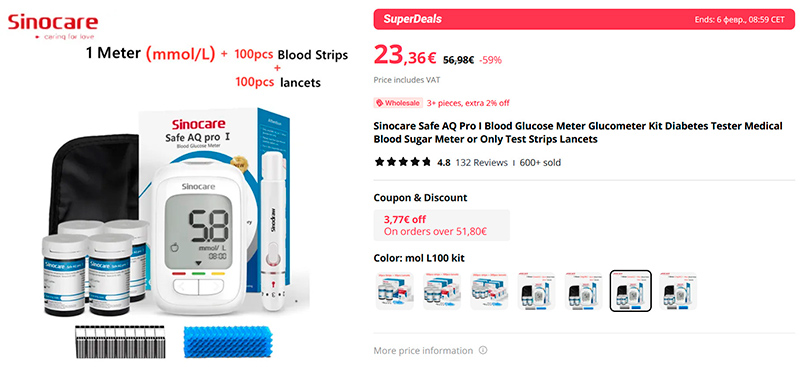This screenshot has width=800, height=367.
Task: Click the Sinocare logo at top left
Action: 52,26
